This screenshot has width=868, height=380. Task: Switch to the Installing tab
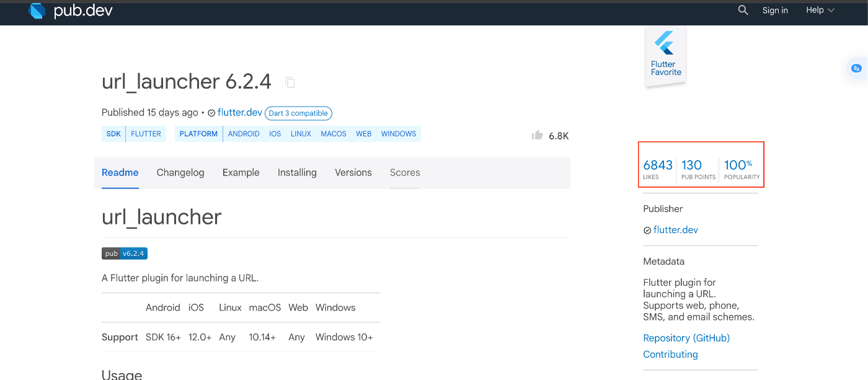point(297,173)
